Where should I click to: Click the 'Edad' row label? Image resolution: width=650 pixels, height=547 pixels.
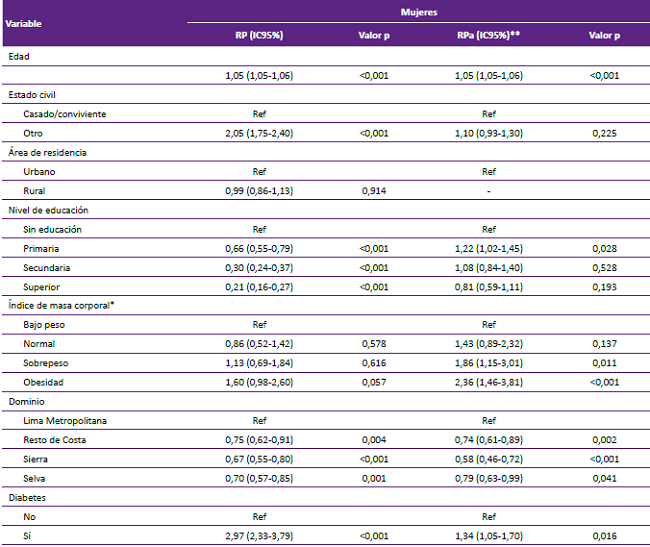(19, 56)
